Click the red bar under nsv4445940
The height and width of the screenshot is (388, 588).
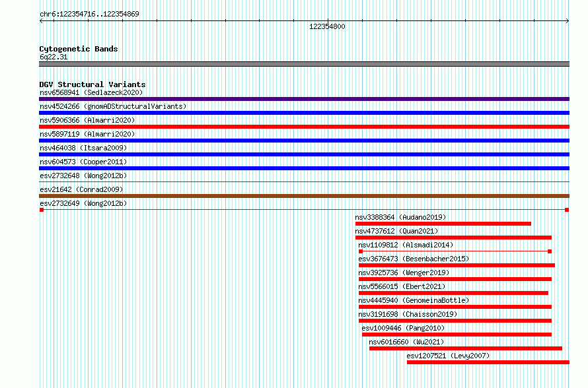(455, 307)
